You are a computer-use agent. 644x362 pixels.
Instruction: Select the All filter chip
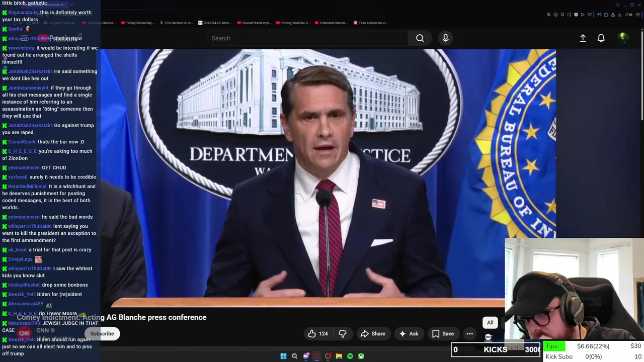[x=490, y=322]
